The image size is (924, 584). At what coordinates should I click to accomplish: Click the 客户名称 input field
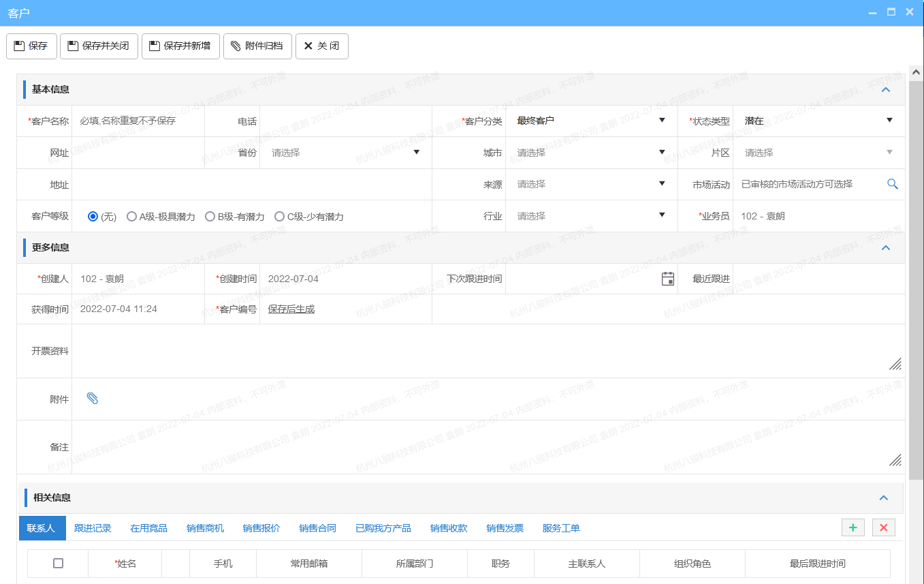[x=136, y=121]
